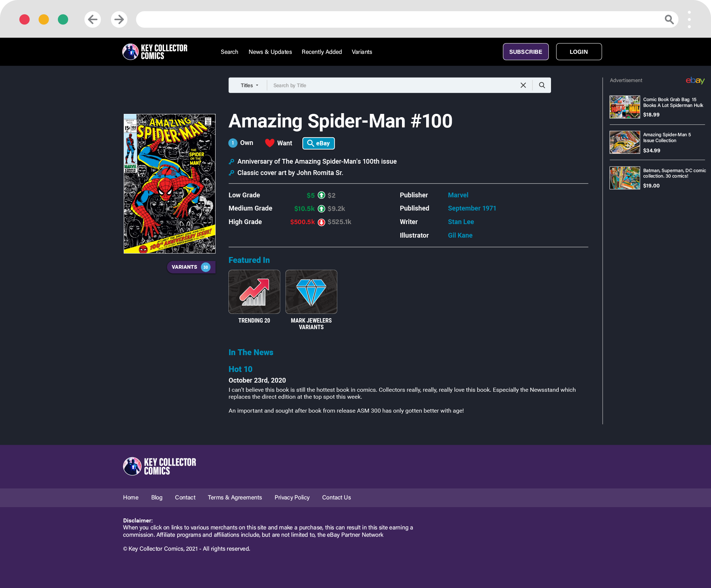Open the Batman, Superman, DC comic collection ad thumbnail

(625, 178)
